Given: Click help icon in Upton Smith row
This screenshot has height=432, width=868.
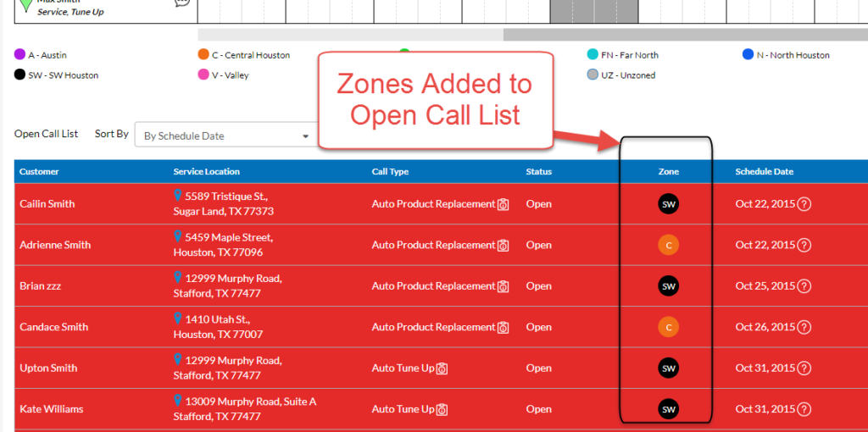Looking at the screenshot, I should tap(804, 368).
